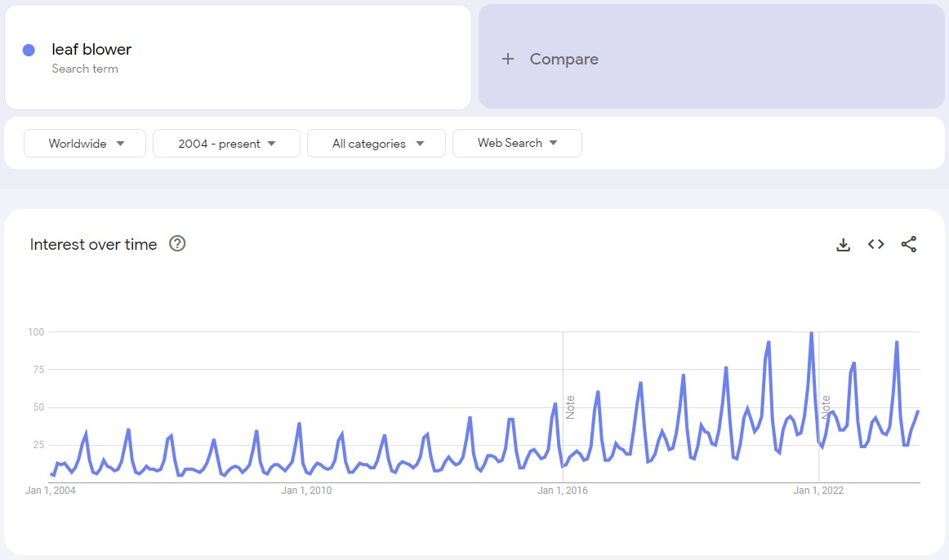Image resolution: width=949 pixels, height=560 pixels.
Task: Click the Note marker near 2016
Action: tap(570, 407)
